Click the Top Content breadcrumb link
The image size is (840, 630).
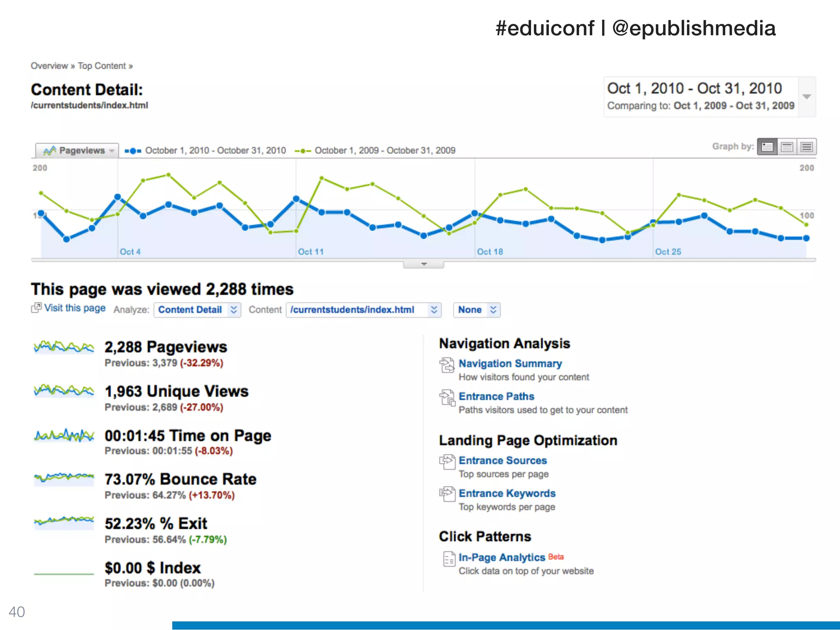pos(102,66)
